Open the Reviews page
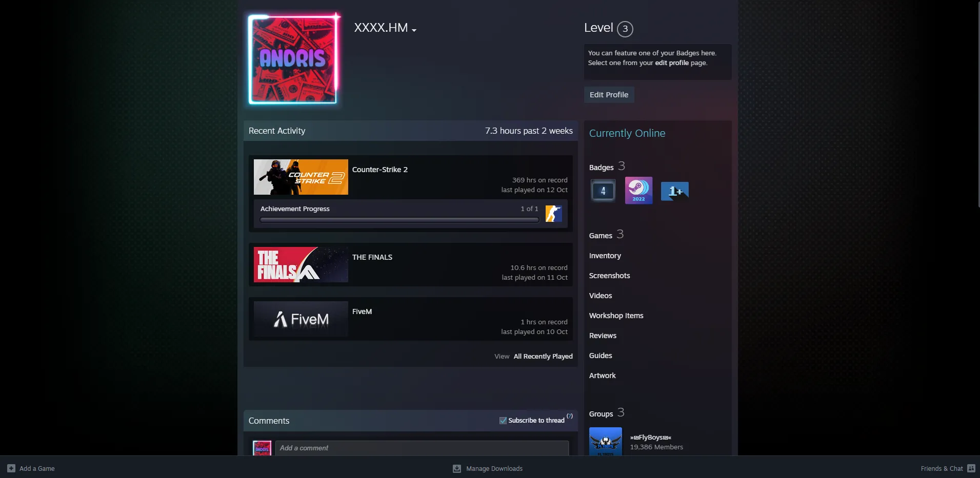The width and height of the screenshot is (980, 478). 603,336
